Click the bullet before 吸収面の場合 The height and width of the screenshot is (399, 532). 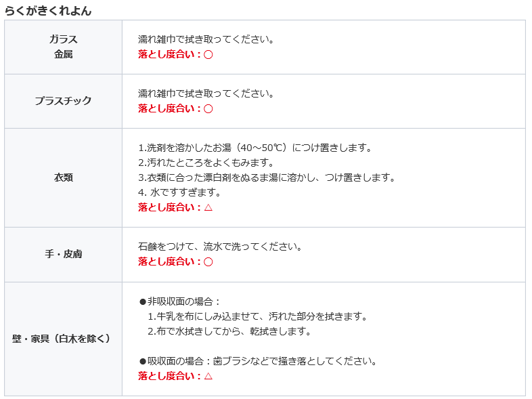pos(143,361)
